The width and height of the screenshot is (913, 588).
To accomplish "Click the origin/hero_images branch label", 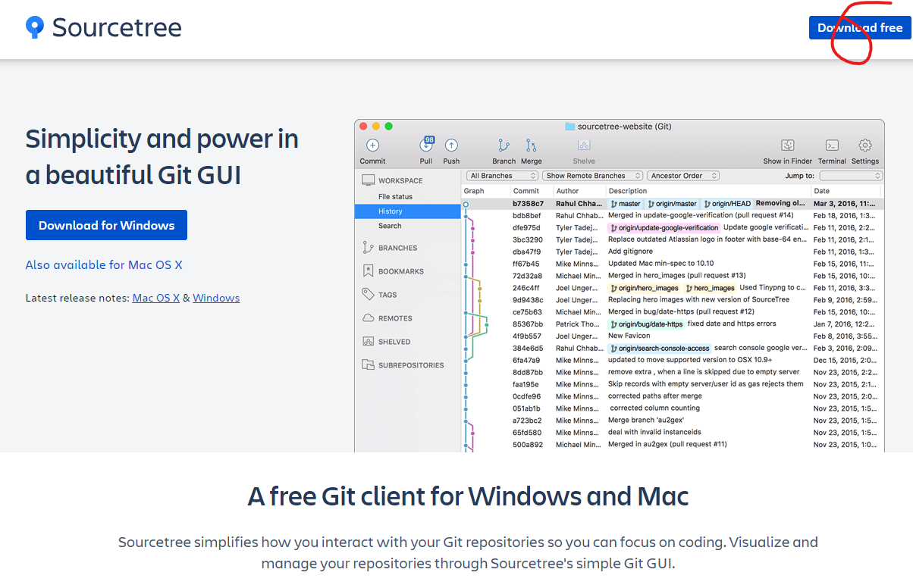I will point(645,288).
